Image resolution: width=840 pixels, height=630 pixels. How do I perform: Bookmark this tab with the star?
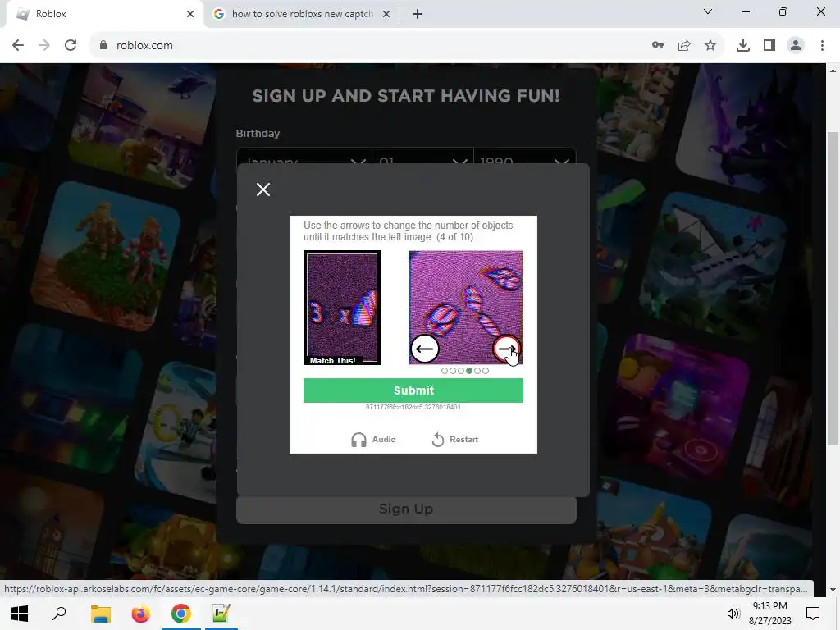click(x=710, y=46)
